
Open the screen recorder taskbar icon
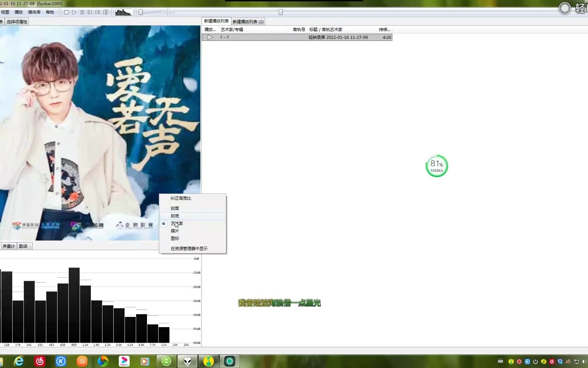pyautogui.click(x=230, y=361)
